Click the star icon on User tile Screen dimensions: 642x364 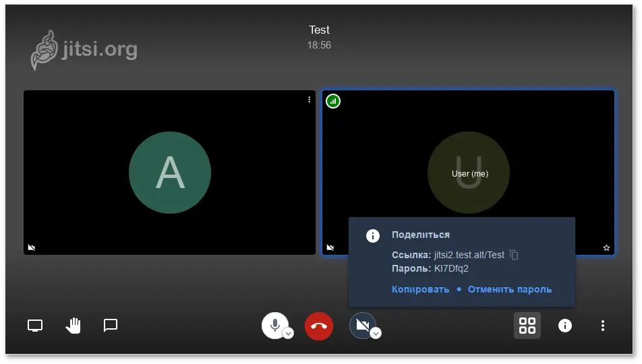point(606,248)
